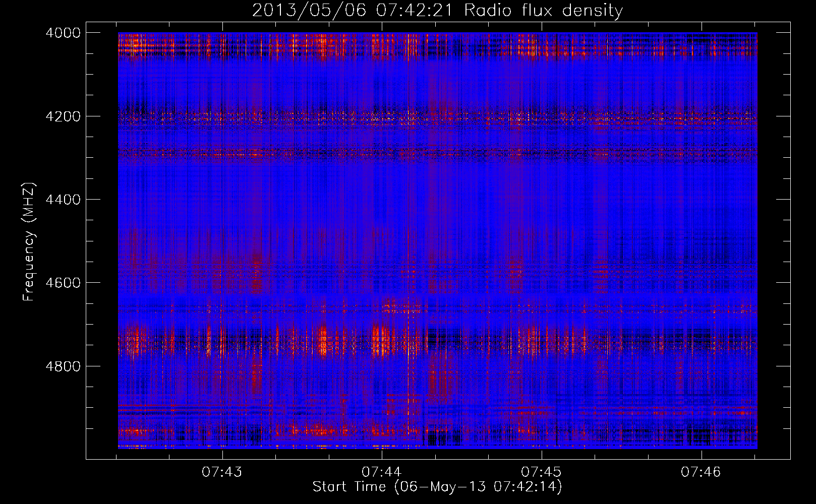This screenshot has width=816, height=504.
Task: Click the 4600 frequency tick label
Action: coord(63,283)
